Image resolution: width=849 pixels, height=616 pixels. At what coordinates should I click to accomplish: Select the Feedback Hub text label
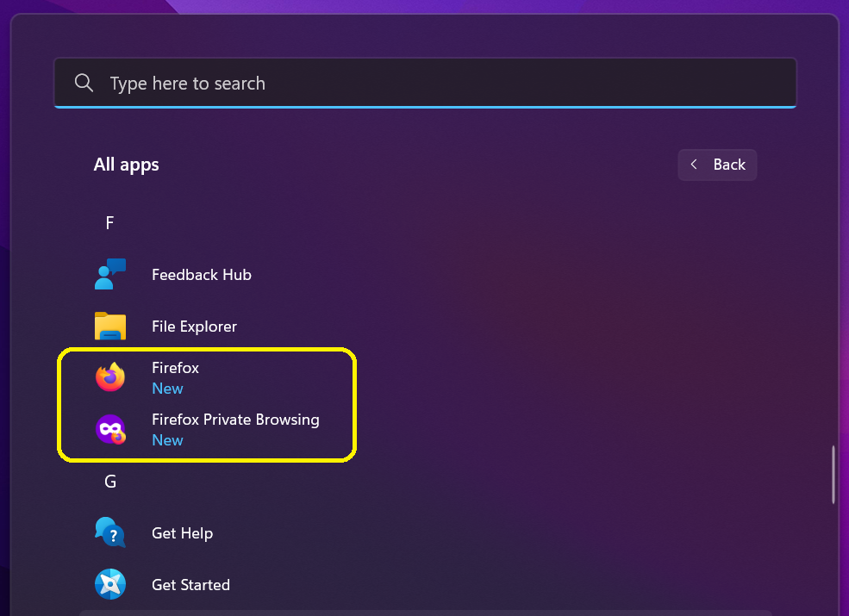coord(202,275)
